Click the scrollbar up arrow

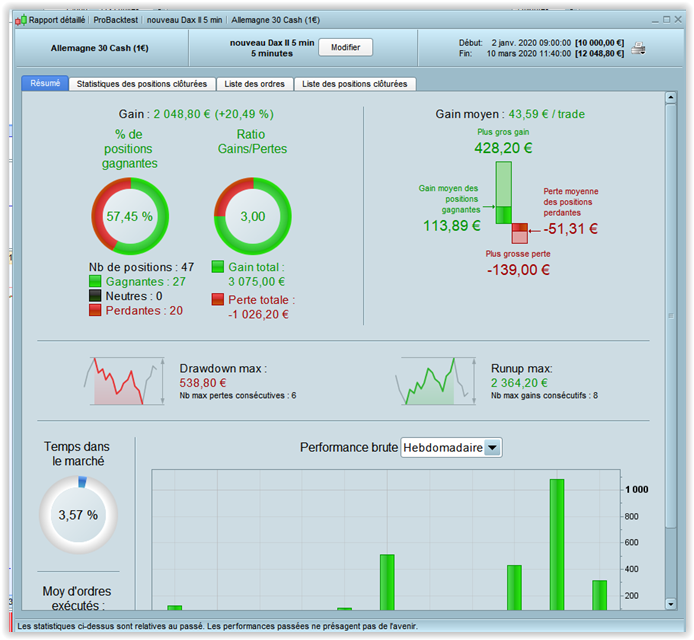671,97
